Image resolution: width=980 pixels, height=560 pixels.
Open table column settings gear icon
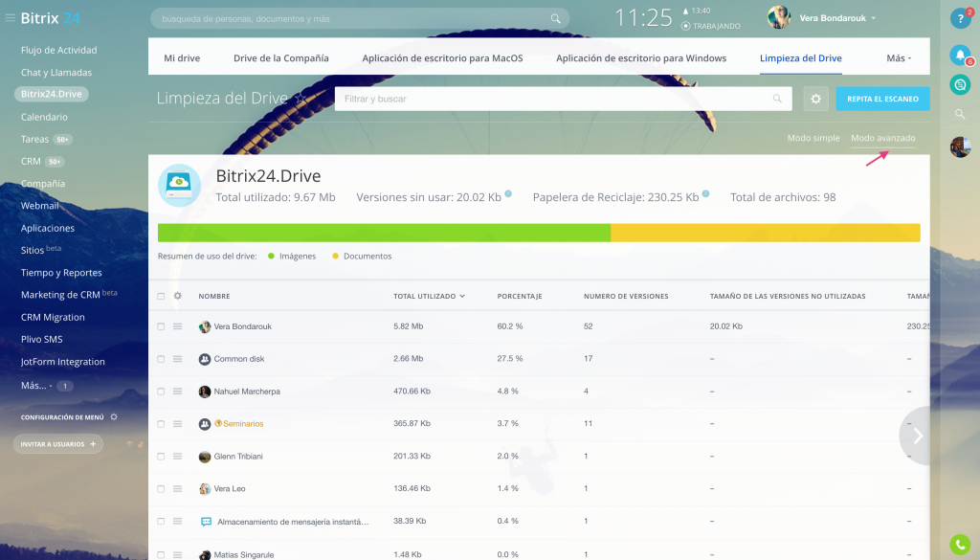(x=177, y=296)
